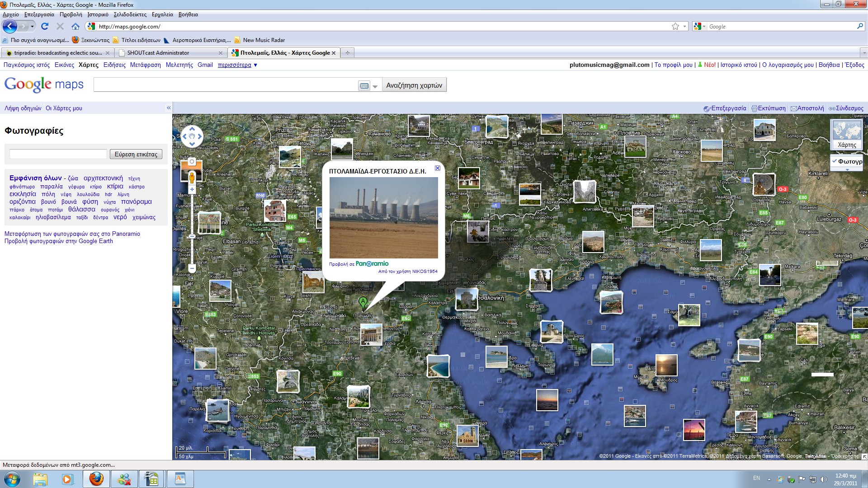Click the Panoramio link in the info bubble
Viewport: 868px width, 488px height.
372,263
